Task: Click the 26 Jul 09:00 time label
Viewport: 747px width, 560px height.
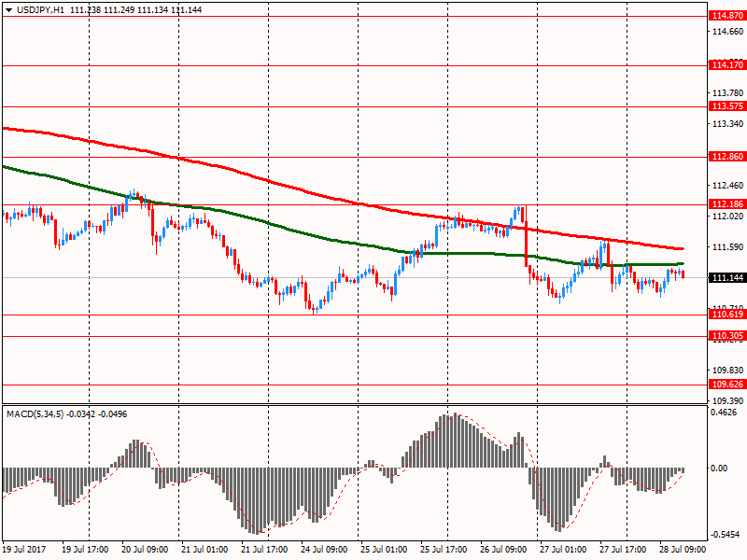Action: pos(503,550)
